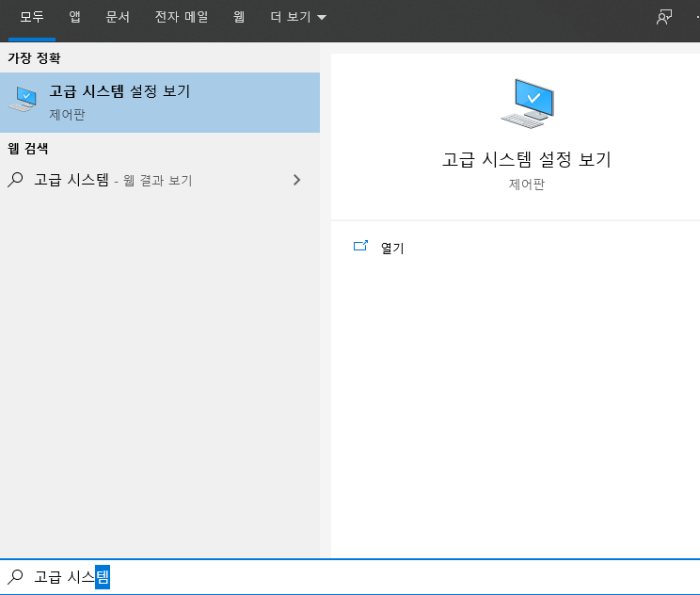Viewport: 700px width, 595px height.
Task: Click the large computer icon in preview pane
Action: pos(527,104)
